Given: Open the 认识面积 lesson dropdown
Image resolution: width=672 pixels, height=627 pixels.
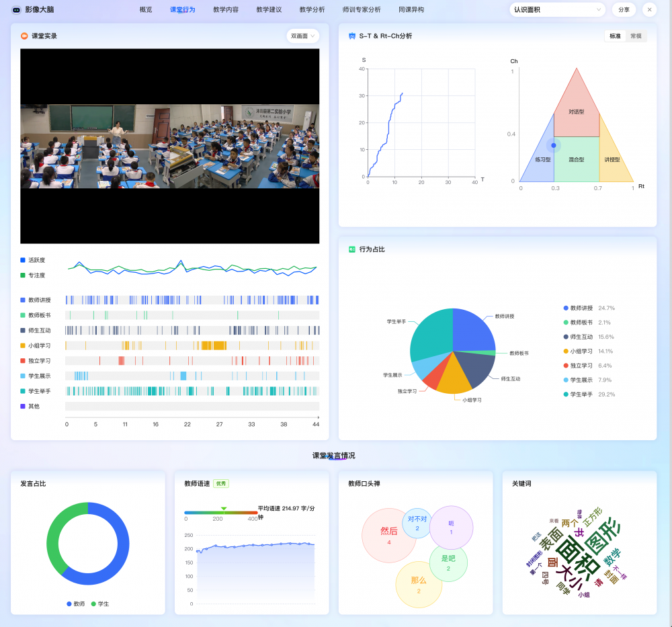Looking at the screenshot, I should point(557,10).
